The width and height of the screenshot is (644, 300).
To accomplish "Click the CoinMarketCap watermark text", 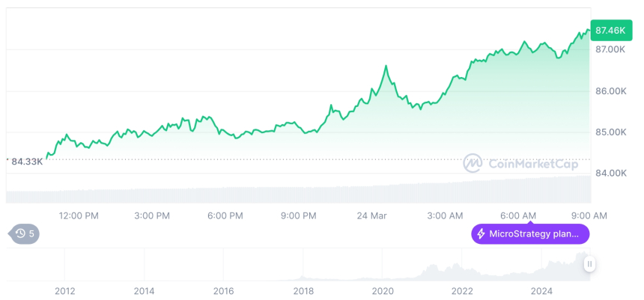I will click(534, 163).
